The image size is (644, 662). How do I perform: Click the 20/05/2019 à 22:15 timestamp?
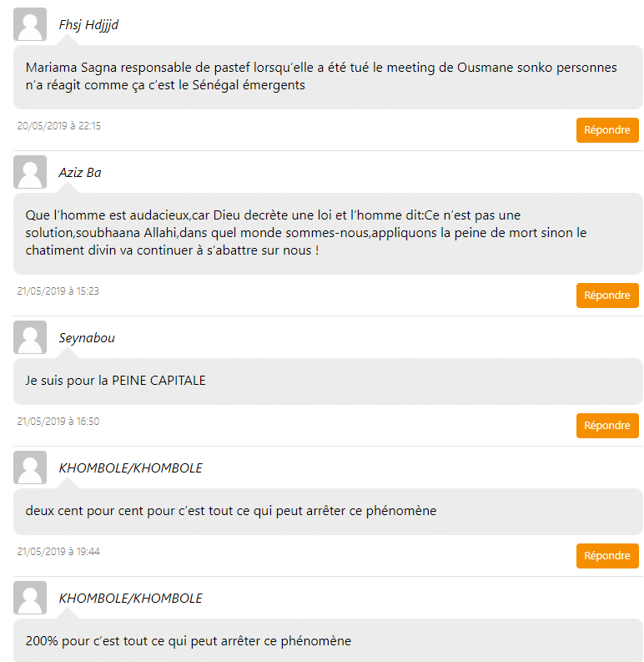58,126
